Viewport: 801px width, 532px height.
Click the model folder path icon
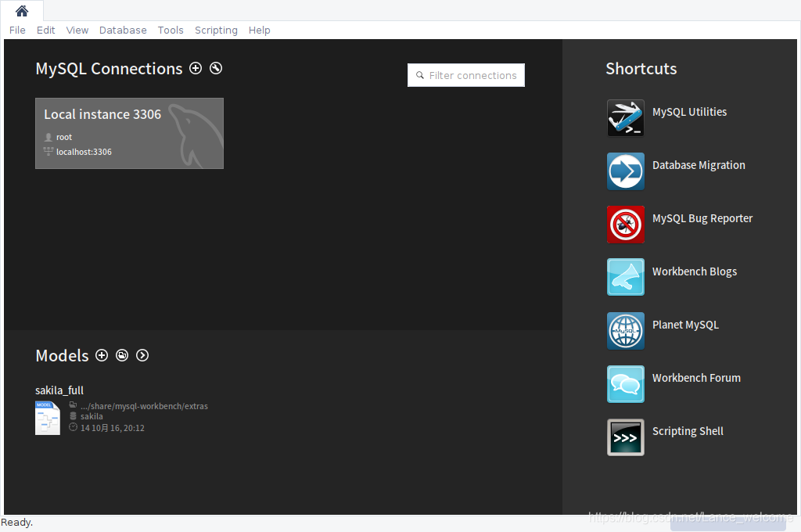(x=73, y=404)
